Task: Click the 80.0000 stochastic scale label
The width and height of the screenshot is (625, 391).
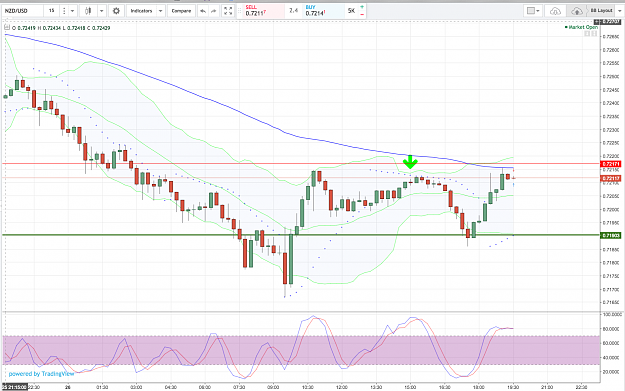Action: (x=611, y=329)
